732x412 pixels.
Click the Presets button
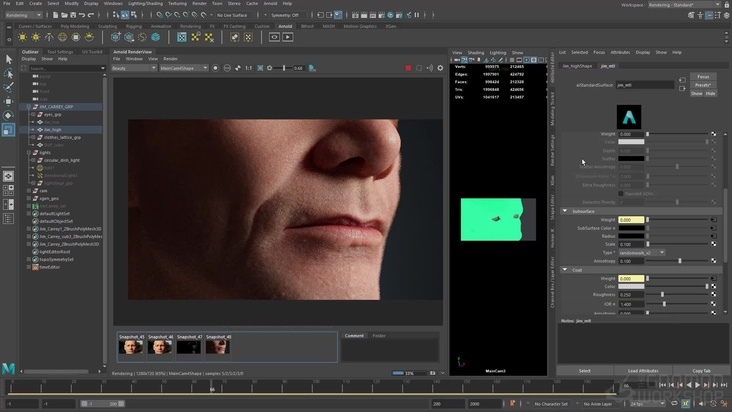coord(704,85)
